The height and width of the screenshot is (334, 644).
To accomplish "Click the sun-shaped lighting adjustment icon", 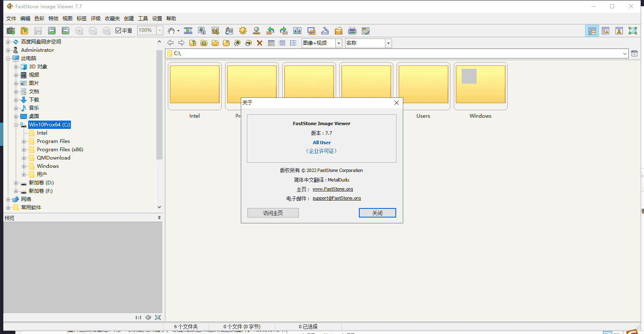I will [x=243, y=31].
